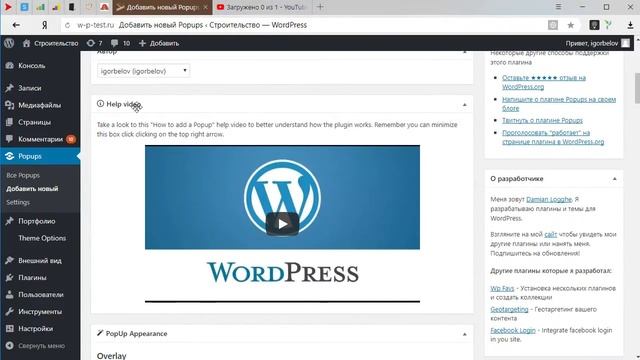
Task: Click the Оставьте отзыв на WordPress.org link
Action: pyautogui.click(x=544, y=82)
